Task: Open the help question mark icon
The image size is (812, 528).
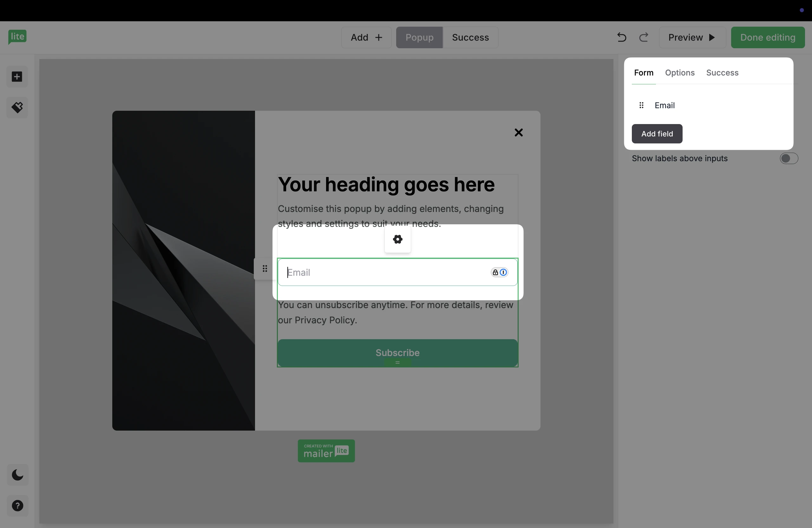Action: [17, 505]
